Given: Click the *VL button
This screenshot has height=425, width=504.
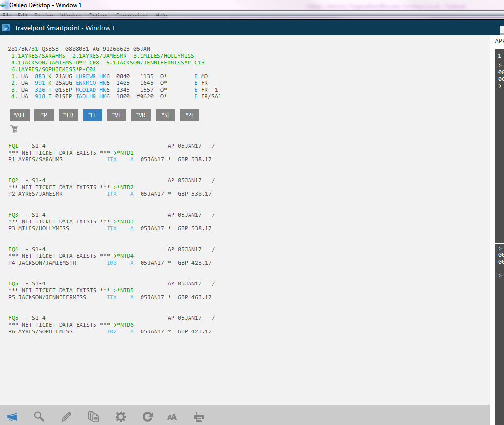Looking at the screenshot, I should [x=117, y=115].
